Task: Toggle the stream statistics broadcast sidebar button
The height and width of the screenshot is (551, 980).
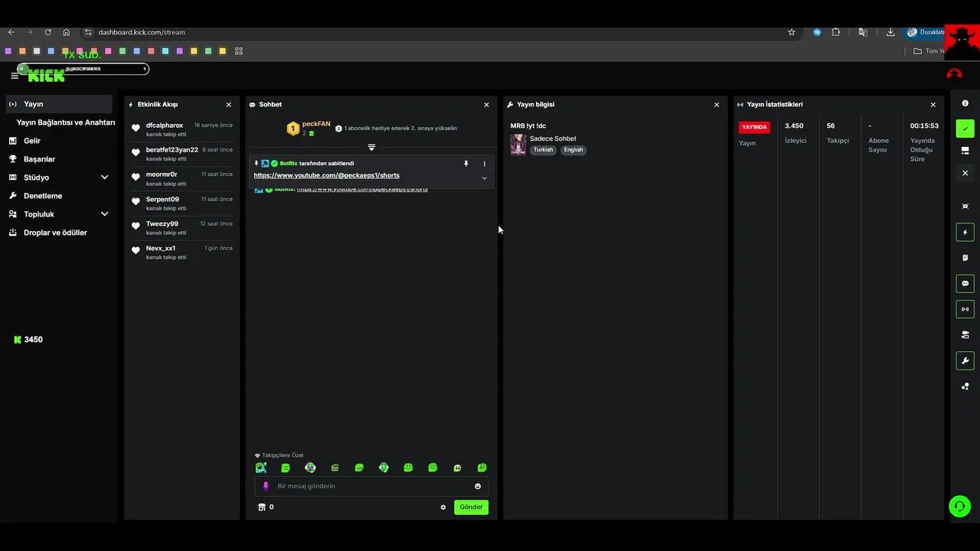Action: click(x=965, y=309)
